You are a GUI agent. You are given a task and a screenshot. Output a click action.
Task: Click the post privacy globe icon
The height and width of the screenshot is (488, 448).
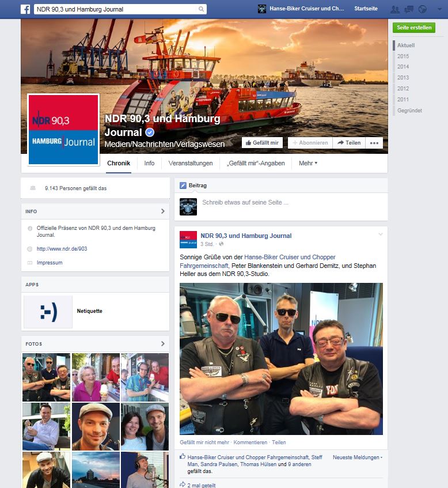221,244
